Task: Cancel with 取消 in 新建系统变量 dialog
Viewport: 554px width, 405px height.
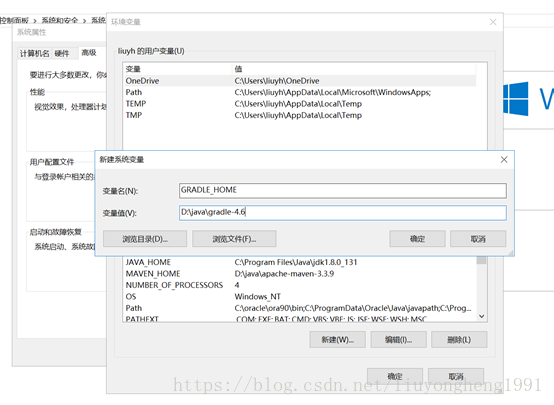Action: coord(478,239)
